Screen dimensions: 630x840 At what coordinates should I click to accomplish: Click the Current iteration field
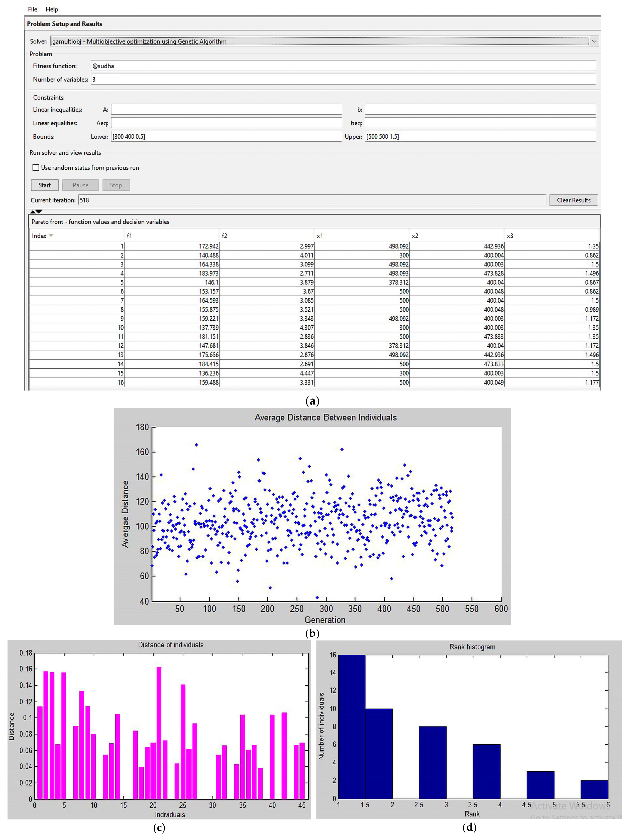(x=312, y=200)
